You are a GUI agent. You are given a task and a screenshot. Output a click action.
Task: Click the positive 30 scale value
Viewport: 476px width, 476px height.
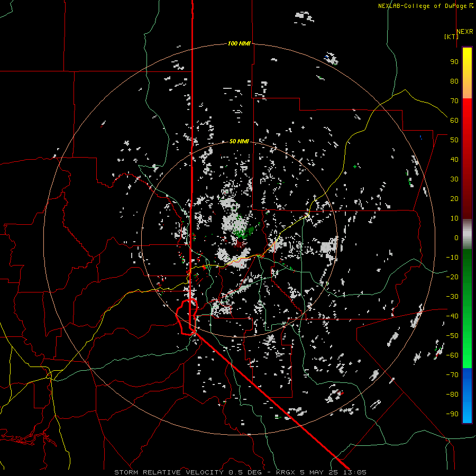pyautogui.click(x=454, y=179)
